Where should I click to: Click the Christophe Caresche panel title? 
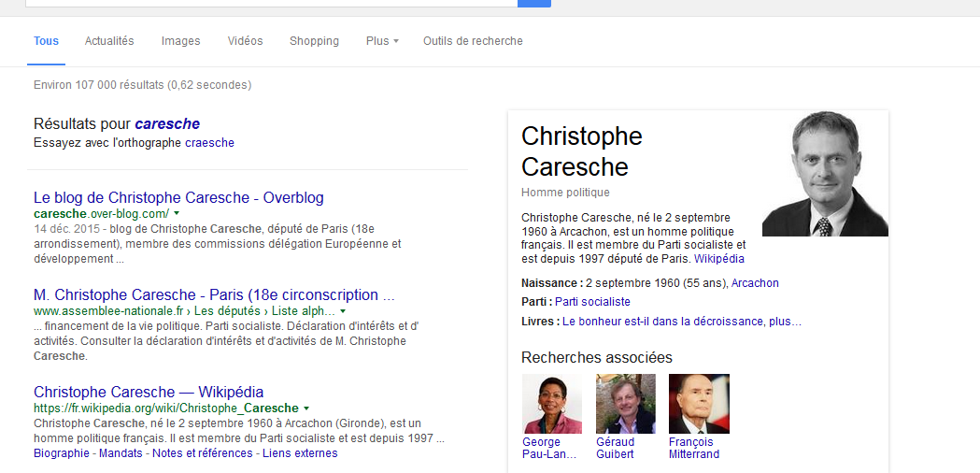click(582, 150)
